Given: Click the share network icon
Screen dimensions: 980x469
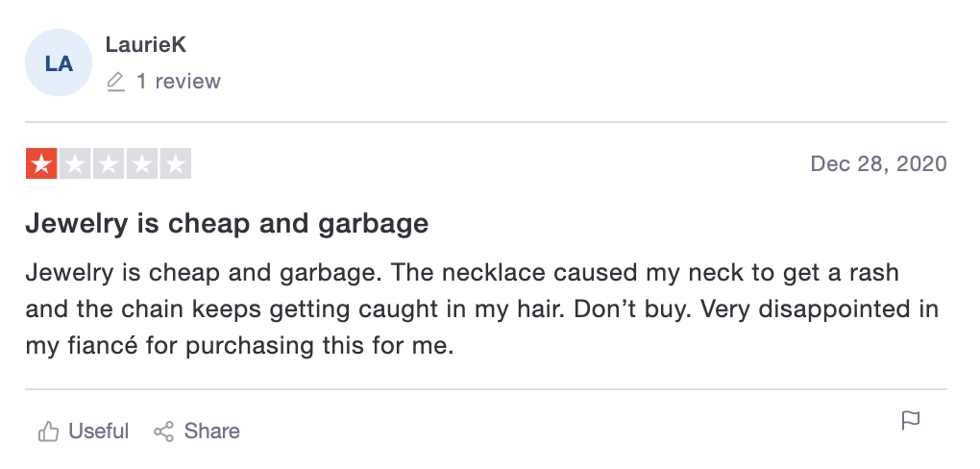Looking at the screenshot, I should point(163,431).
